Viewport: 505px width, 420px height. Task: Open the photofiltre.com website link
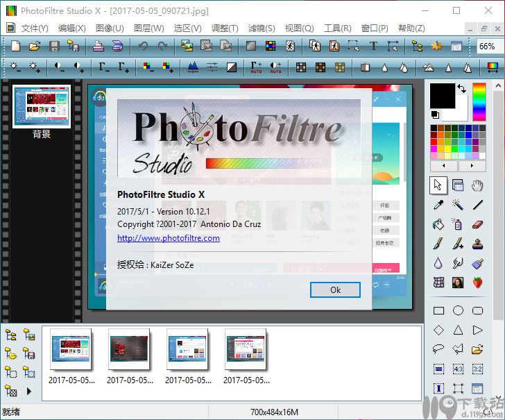point(169,238)
